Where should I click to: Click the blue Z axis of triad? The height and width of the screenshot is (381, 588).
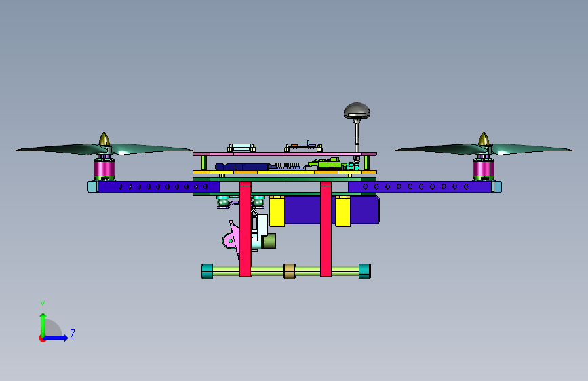[56, 338]
